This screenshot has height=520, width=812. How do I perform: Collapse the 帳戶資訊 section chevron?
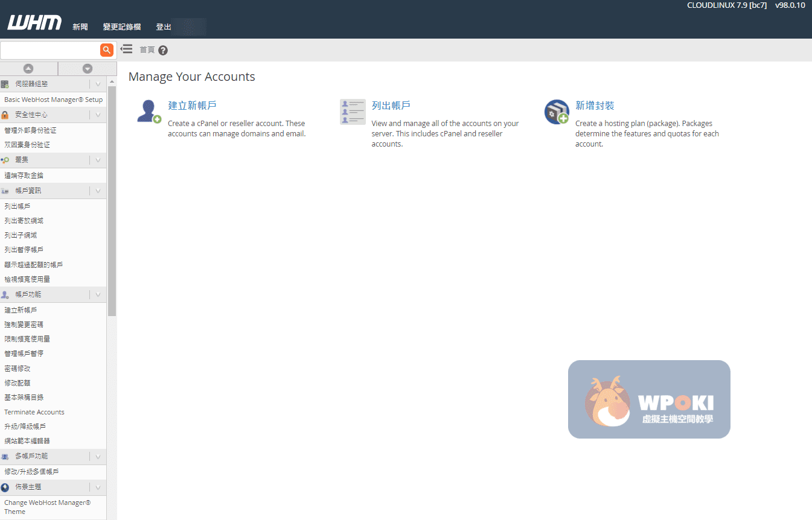pyautogui.click(x=98, y=191)
